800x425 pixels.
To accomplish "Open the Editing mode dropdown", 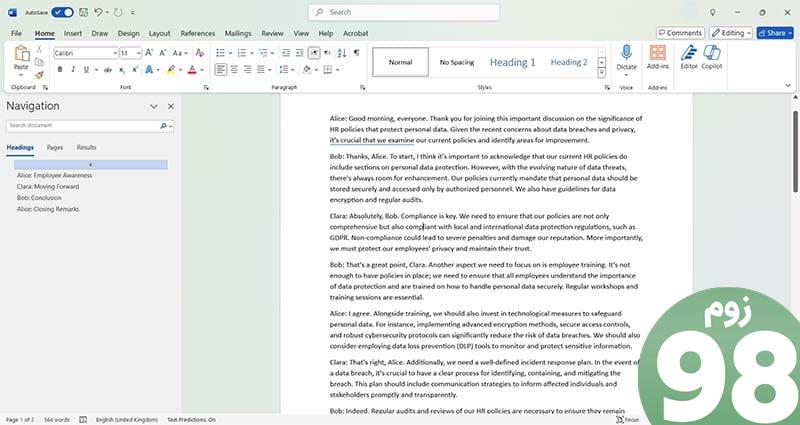I will coord(731,33).
